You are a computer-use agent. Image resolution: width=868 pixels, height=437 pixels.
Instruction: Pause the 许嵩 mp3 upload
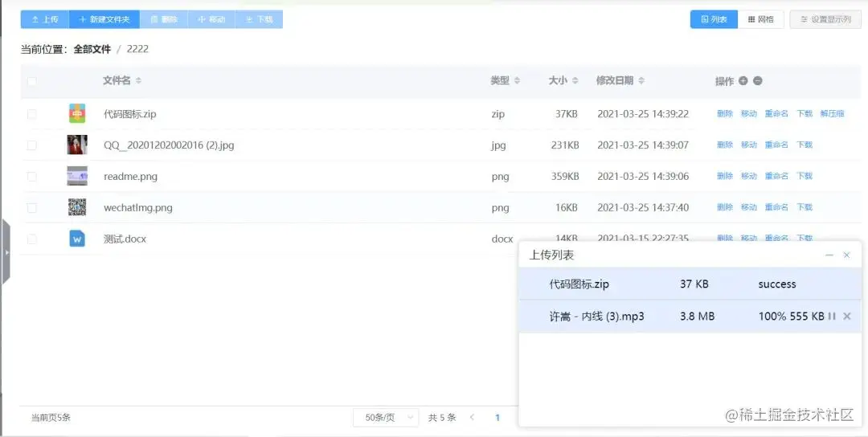point(832,317)
